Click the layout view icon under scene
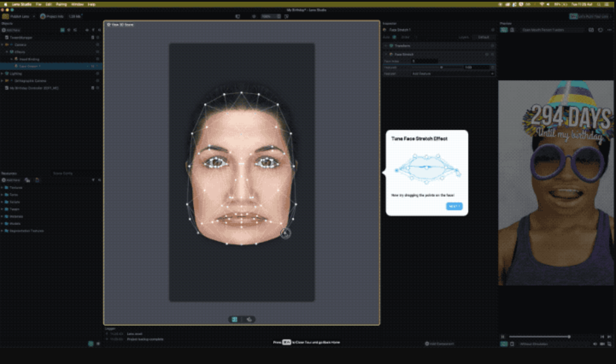 click(235, 319)
